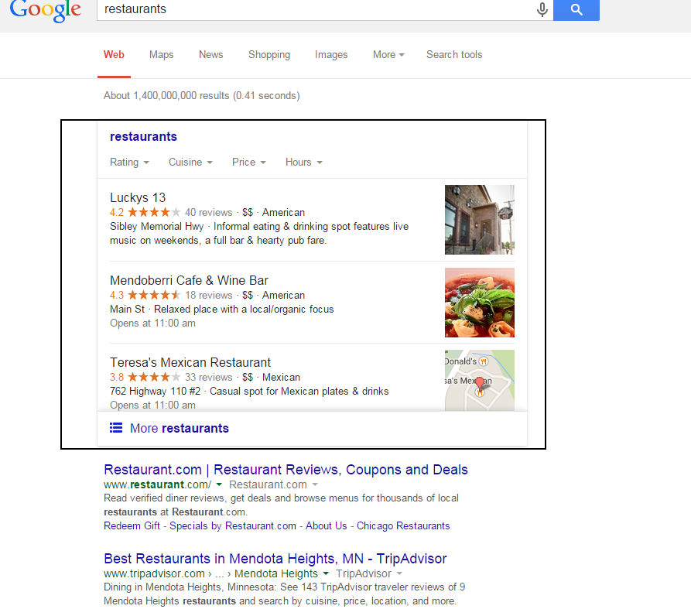The height and width of the screenshot is (616, 691).
Task: Expand the Price filter dropdown
Action: pyautogui.click(x=249, y=163)
